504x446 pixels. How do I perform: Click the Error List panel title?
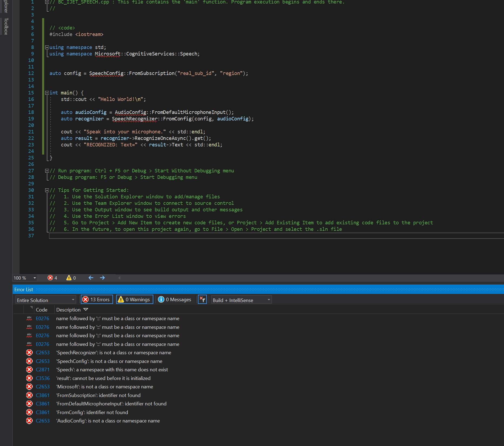pos(24,290)
